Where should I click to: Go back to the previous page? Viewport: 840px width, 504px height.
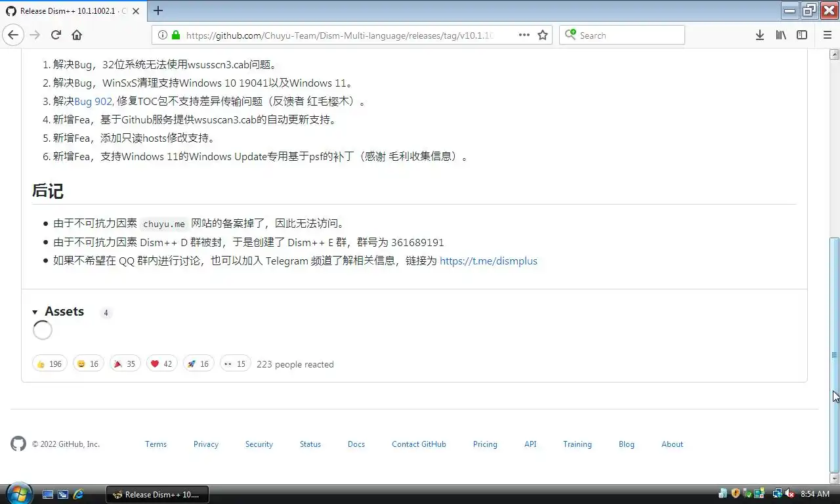[x=13, y=35]
